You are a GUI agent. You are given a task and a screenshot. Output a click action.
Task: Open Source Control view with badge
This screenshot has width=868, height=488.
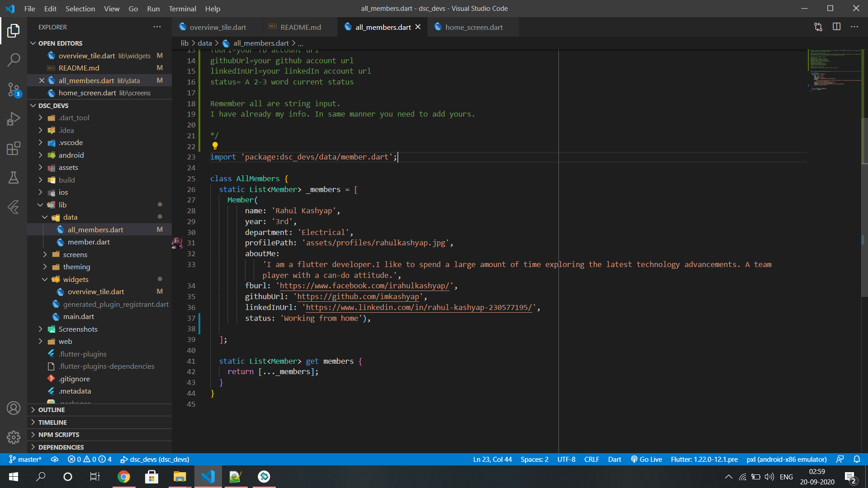click(x=14, y=89)
